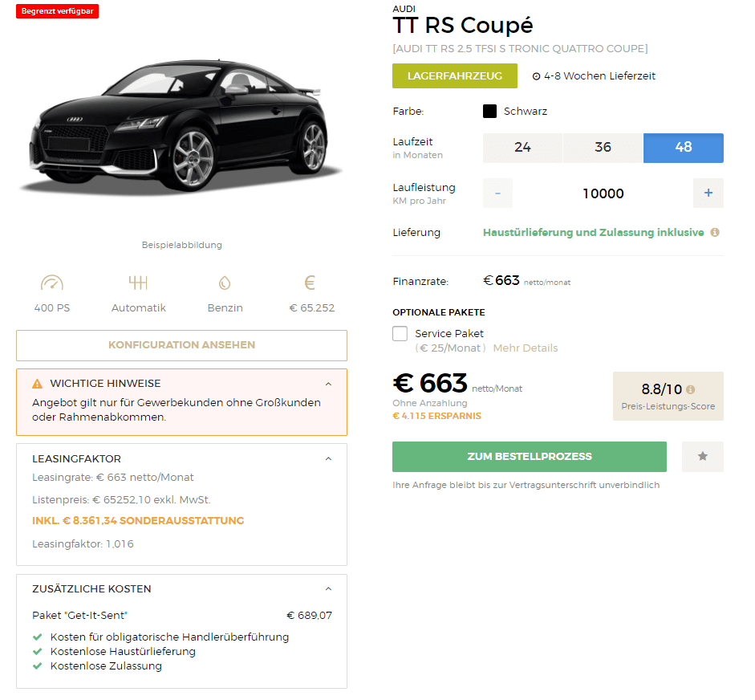The height and width of the screenshot is (700, 755).
Task: Click the speedometer icon above 400 PS
Action: point(52,283)
